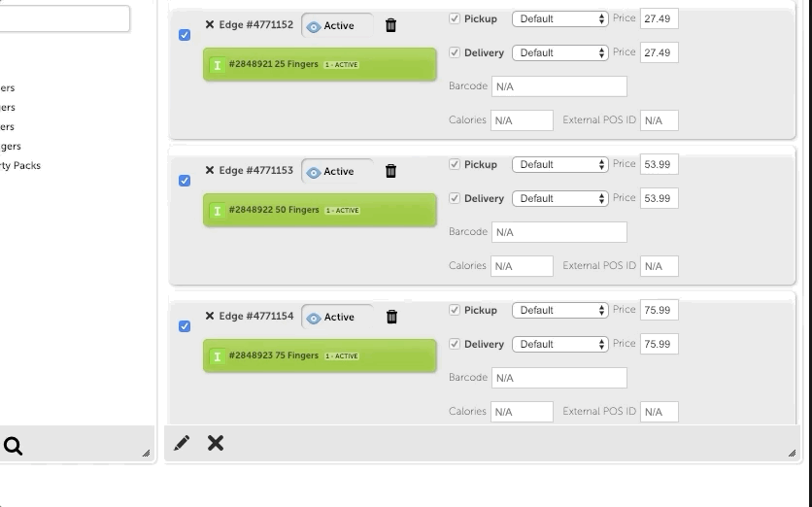Select Party Packs in the left list
The image size is (812, 507).
(x=20, y=166)
